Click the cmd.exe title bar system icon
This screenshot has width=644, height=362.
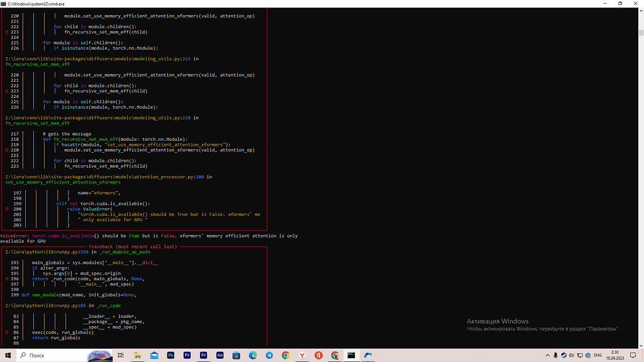click(x=4, y=4)
